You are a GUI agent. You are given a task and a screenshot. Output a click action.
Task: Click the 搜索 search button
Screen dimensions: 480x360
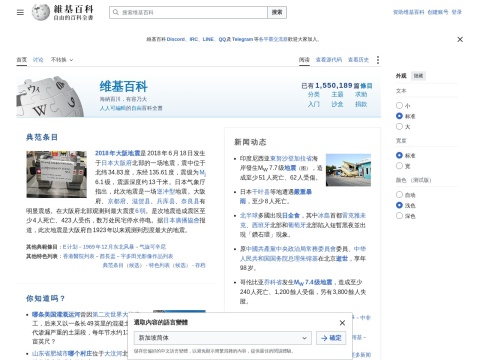click(x=277, y=12)
